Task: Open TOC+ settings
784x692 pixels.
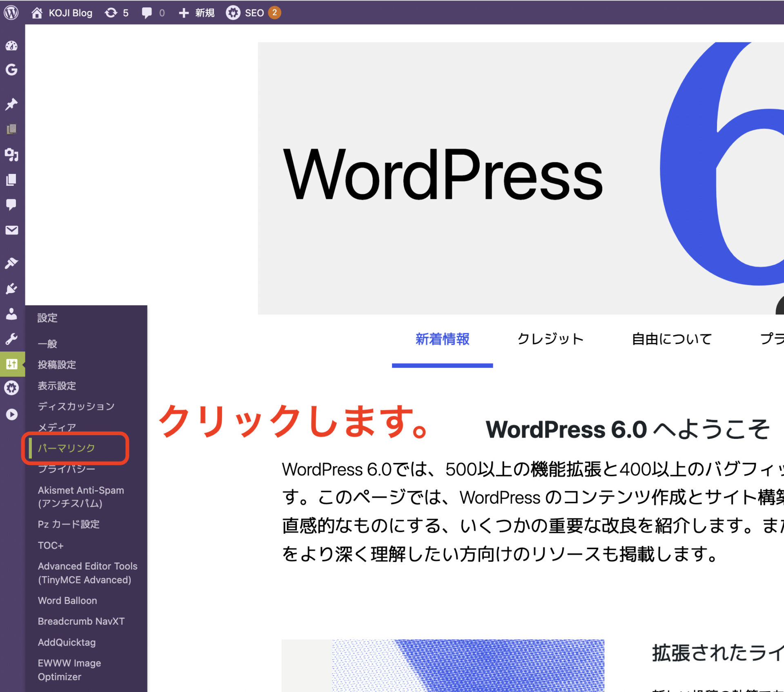Action: tap(51, 545)
